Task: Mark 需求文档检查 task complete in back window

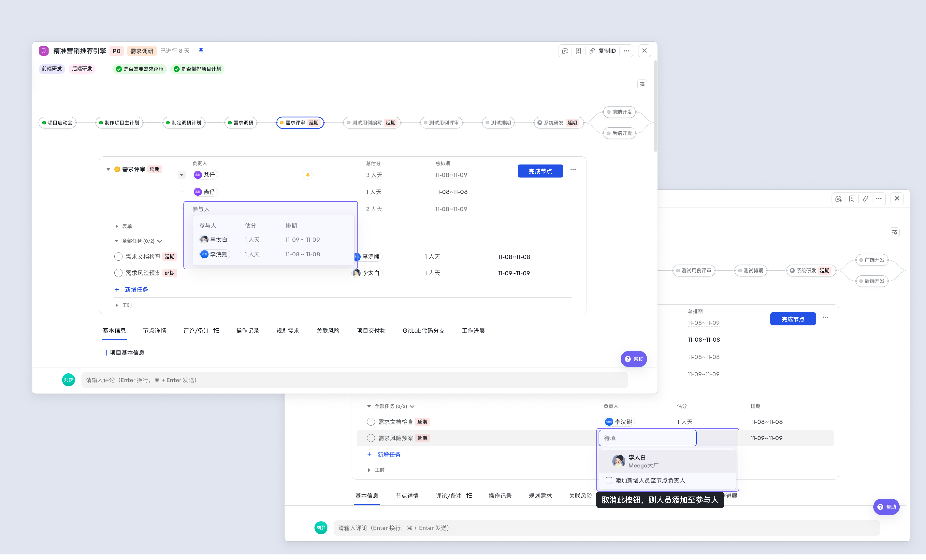Action: 371,422
